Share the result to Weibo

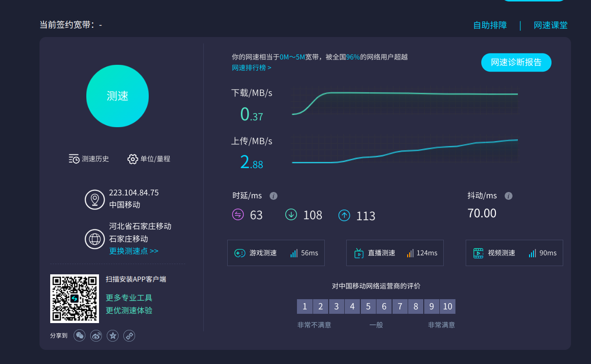click(x=96, y=335)
